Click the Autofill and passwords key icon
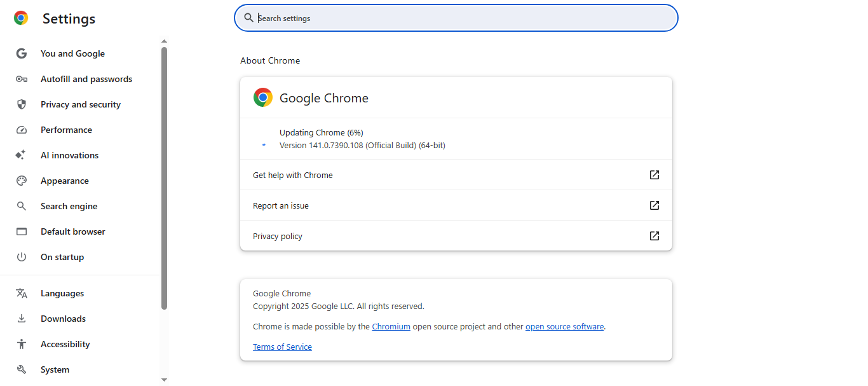 (22, 79)
